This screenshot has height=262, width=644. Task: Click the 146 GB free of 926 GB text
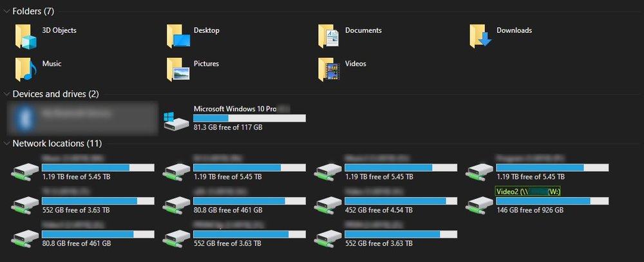pyautogui.click(x=530, y=211)
